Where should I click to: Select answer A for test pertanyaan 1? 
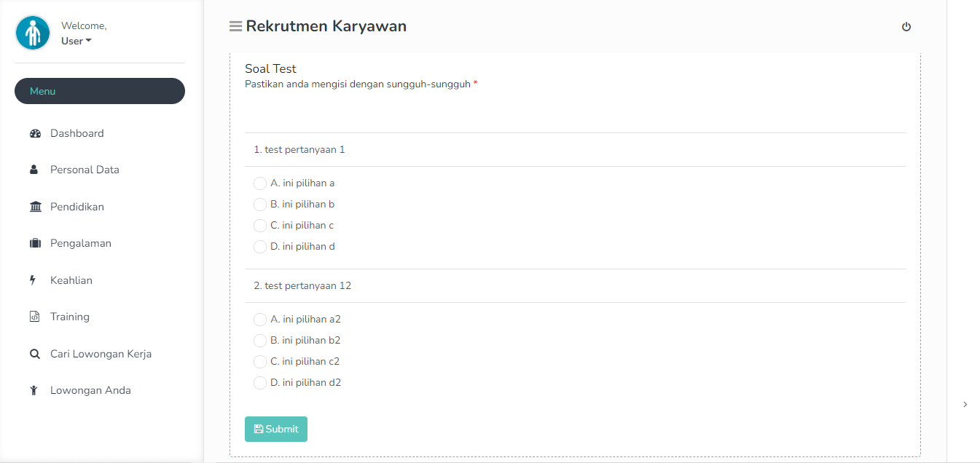[260, 183]
